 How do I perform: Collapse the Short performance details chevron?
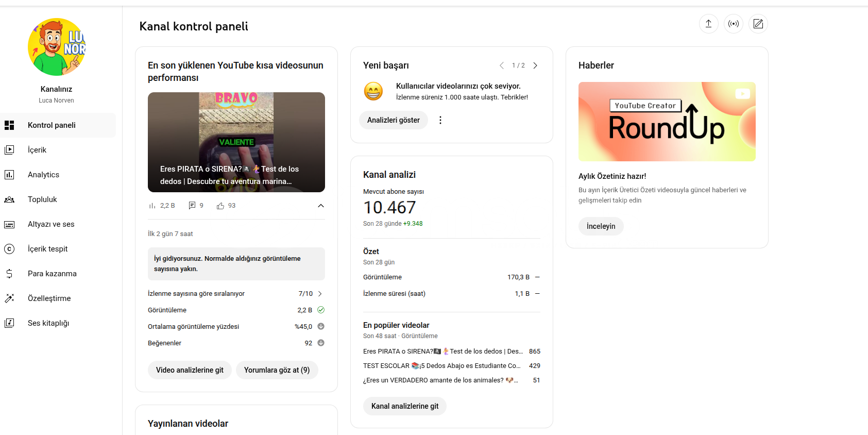[x=320, y=206]
